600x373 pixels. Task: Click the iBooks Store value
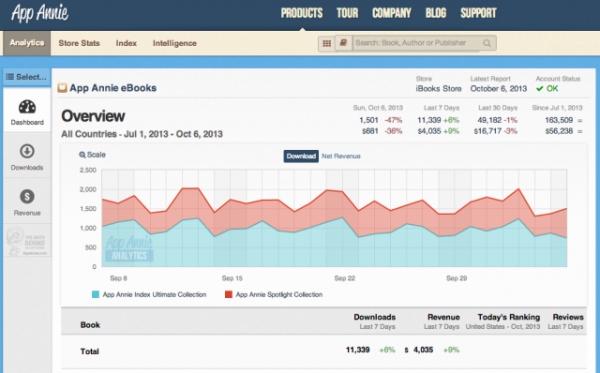(x=439, y=89)
